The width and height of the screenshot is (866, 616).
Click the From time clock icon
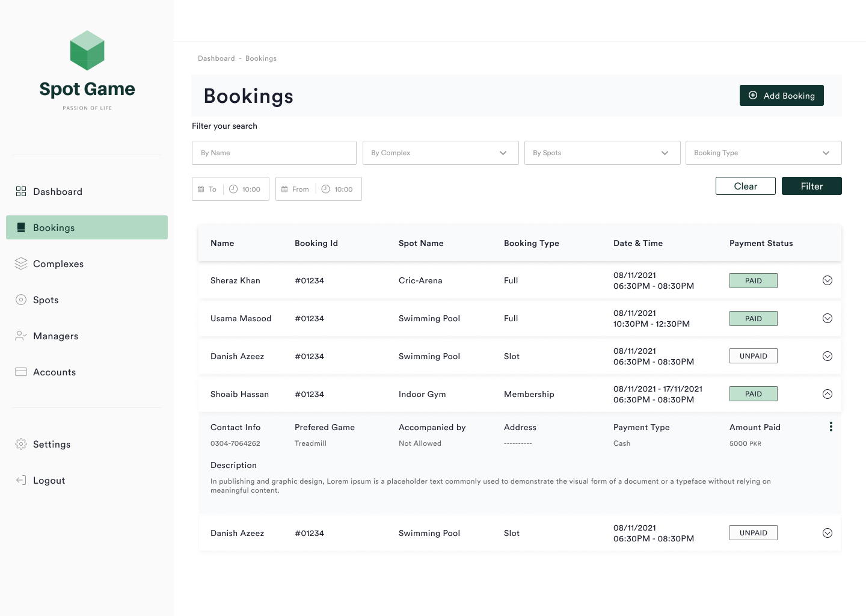coord(325,189)
